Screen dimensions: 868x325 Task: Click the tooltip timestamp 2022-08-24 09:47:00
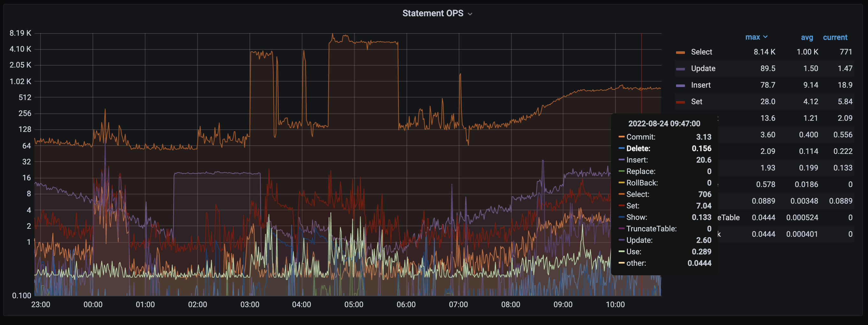664,124
